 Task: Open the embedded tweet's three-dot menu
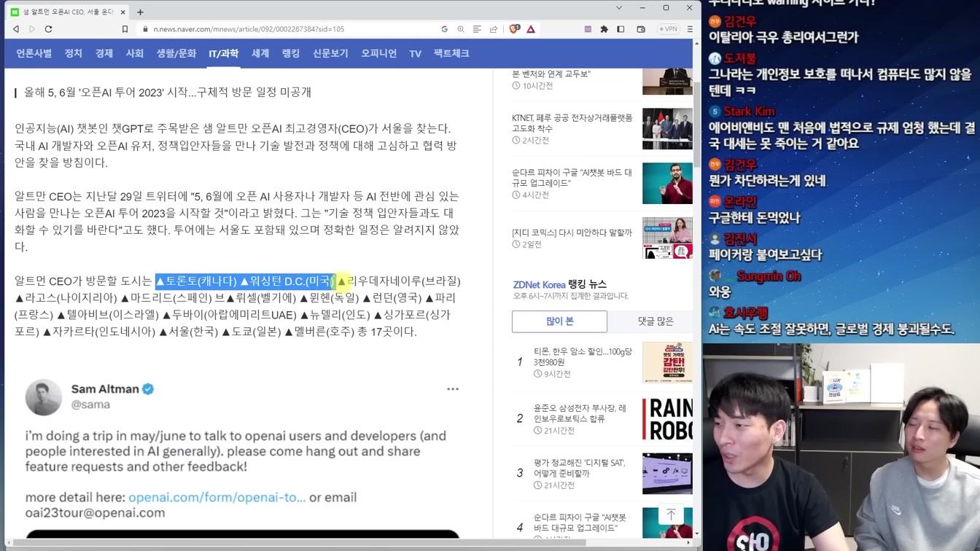453,389
